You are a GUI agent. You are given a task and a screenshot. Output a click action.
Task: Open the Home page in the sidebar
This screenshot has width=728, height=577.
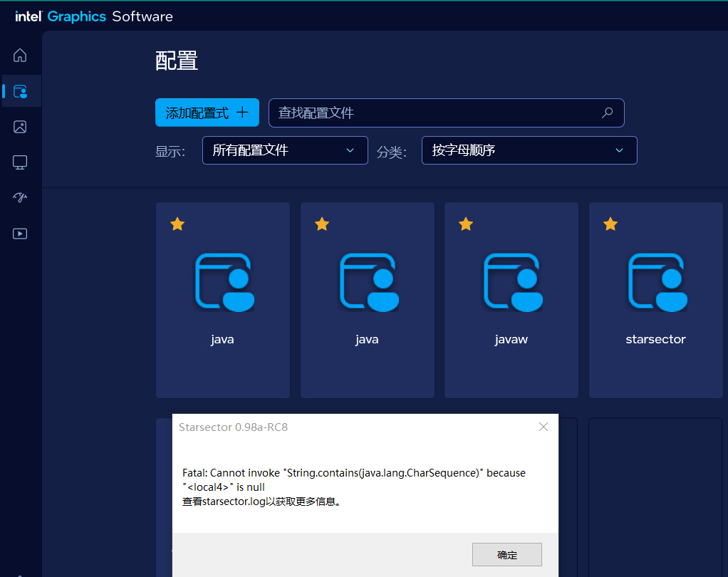click(20, 56)
